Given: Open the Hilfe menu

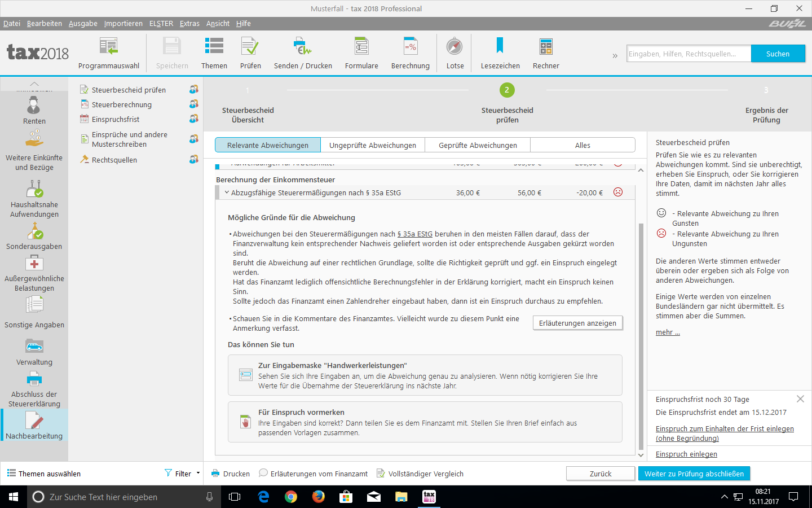Looking at the screenshot, I should coord(244,23).
